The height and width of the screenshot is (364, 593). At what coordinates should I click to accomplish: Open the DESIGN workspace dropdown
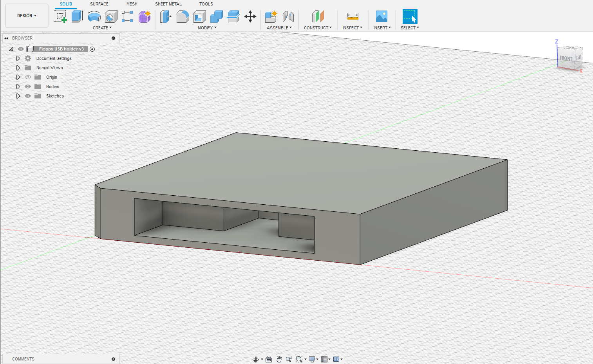pos(27,16)
